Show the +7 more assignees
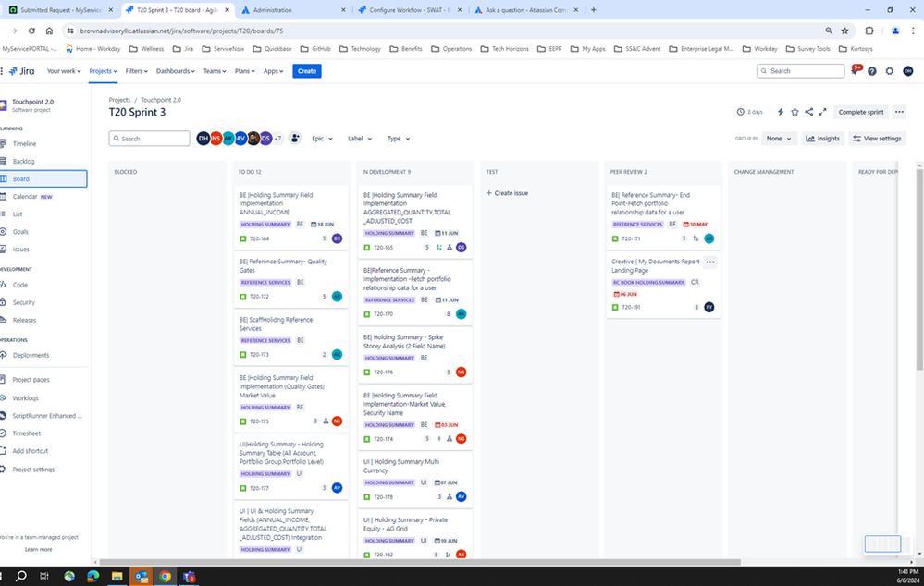 277,139
